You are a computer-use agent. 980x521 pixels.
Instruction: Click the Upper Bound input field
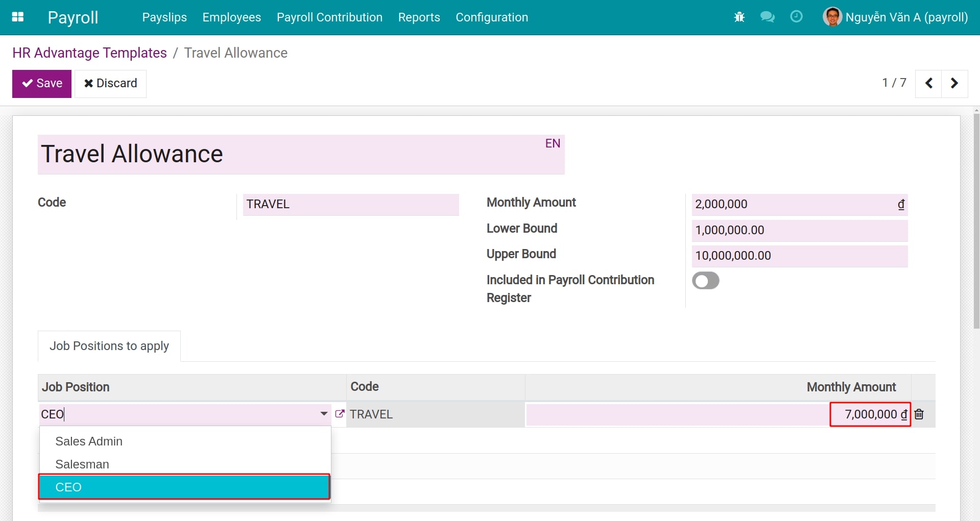[x=799, y=256]
